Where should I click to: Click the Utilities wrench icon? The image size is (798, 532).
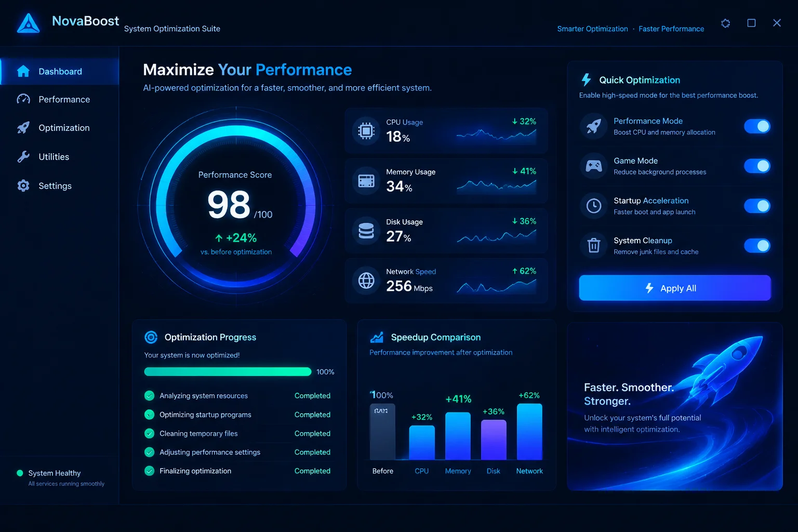tap(23, 157)
